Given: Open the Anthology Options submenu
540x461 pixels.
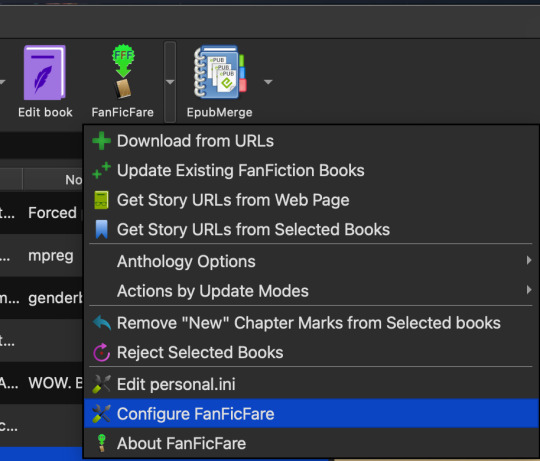Looking at the screenshot, I should click(x=311, y=261).
